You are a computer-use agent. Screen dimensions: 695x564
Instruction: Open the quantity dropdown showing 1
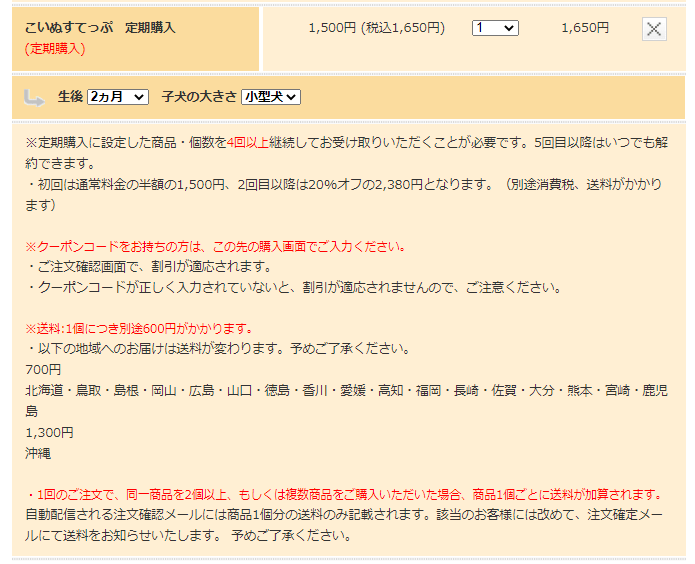[x=495, y=28]
